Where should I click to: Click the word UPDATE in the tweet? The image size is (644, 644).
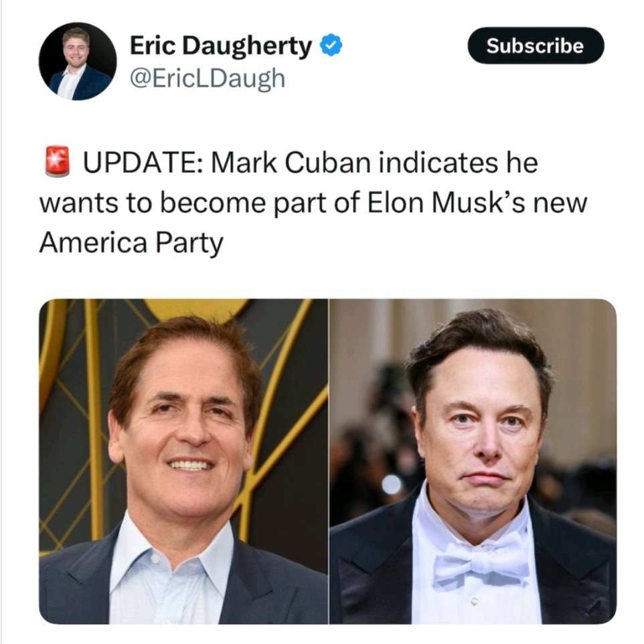coord(142,163)
